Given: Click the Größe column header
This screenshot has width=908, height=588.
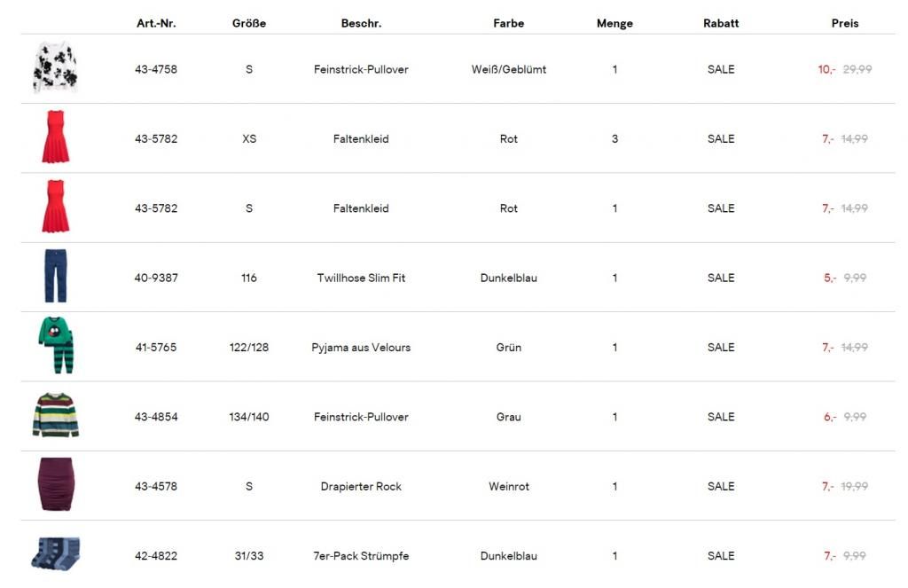Looking at the screenshot, I should coord(248,24).
